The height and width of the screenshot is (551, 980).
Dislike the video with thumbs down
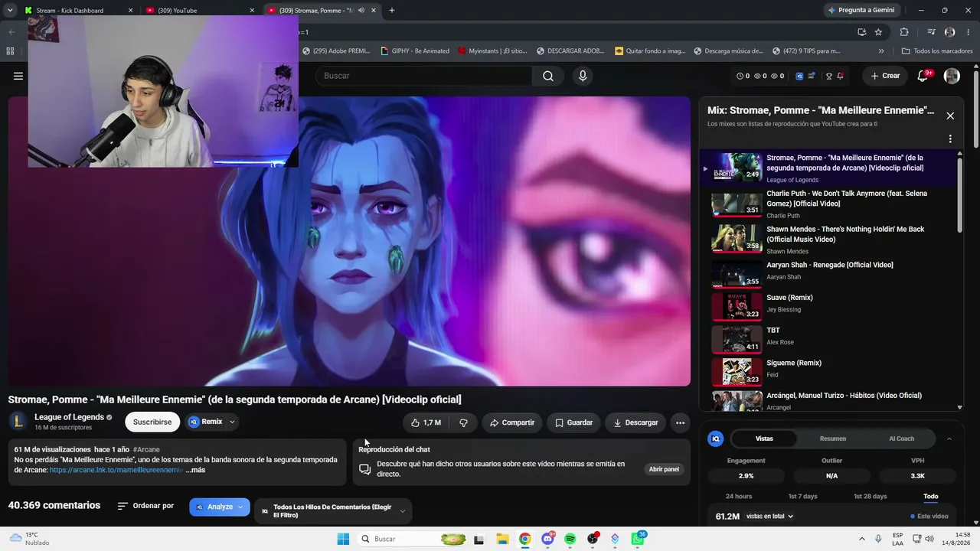click(463, 422)
